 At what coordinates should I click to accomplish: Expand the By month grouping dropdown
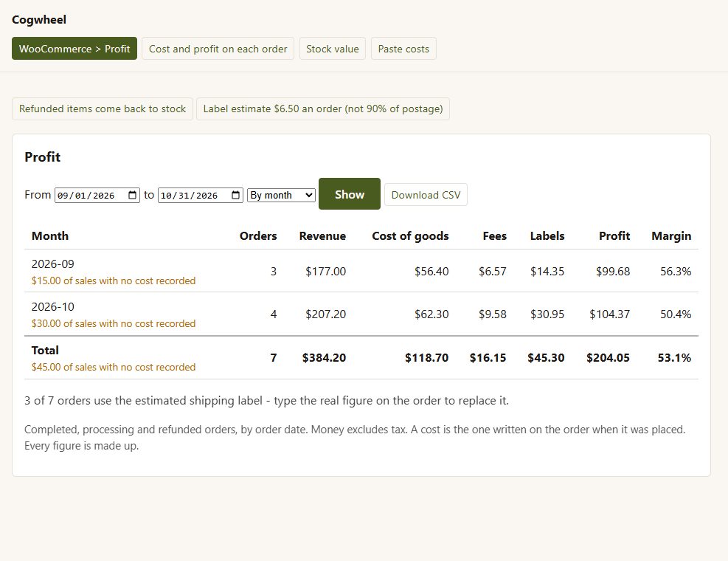click(x=281, y=195)
